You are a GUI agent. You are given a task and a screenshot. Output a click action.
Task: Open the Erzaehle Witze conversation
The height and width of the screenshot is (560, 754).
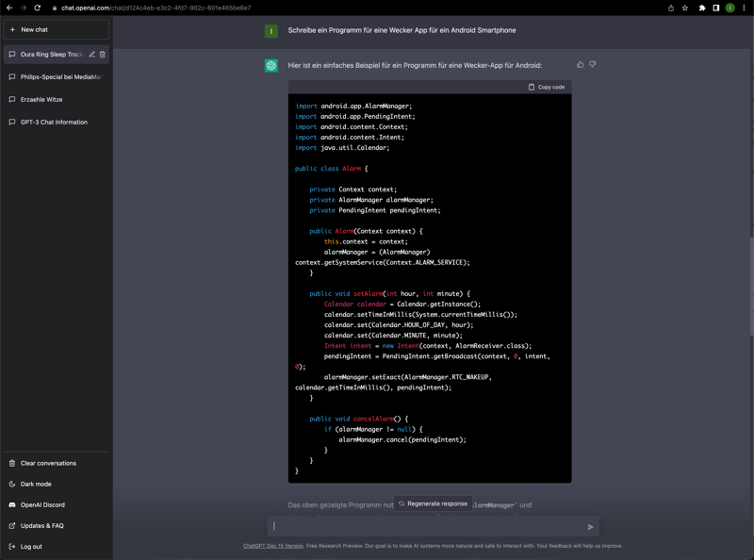point(41,100)
